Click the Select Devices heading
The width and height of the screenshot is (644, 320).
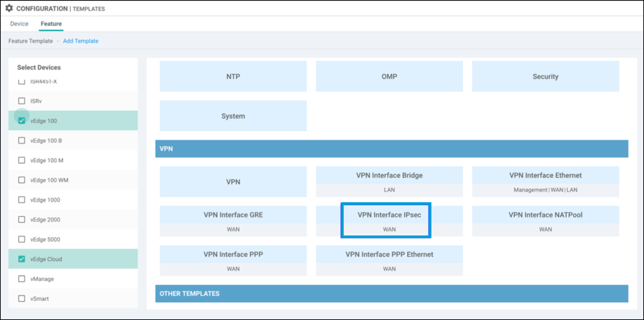coord(39,67)
